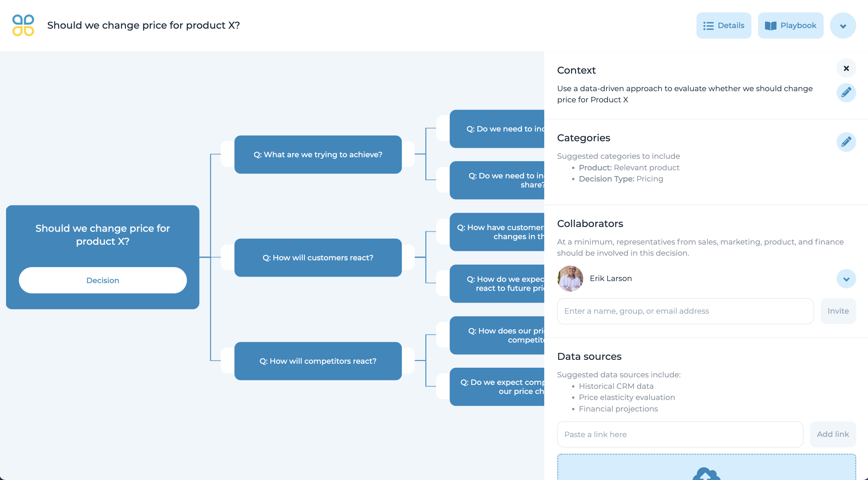Select the What are we trying to achieve node
868x480 pixels.
318,155
